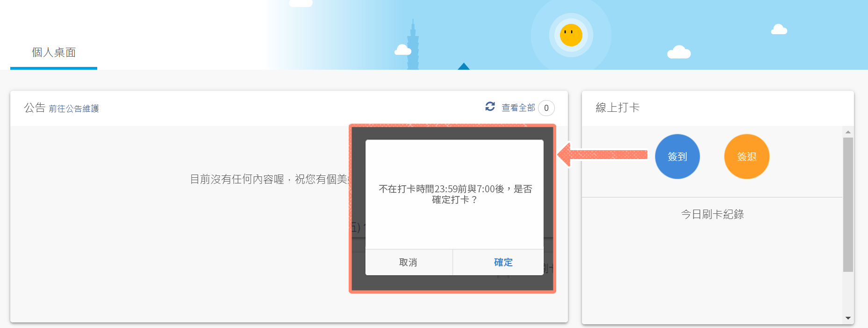The image size is (868, 328).
Task: Click the cloud beside the Taipei 101 tower
Action: tap(402, 50)
